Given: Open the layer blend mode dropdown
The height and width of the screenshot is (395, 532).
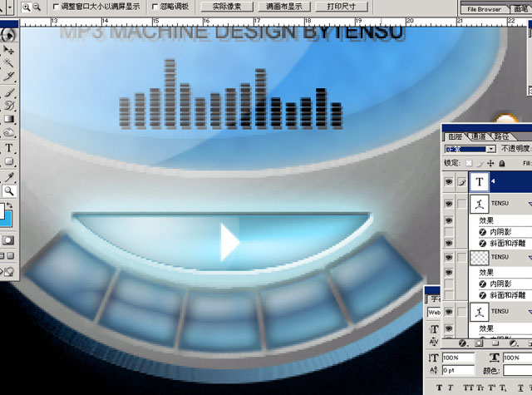Looking at the screenshot, I should click(491, 149).
